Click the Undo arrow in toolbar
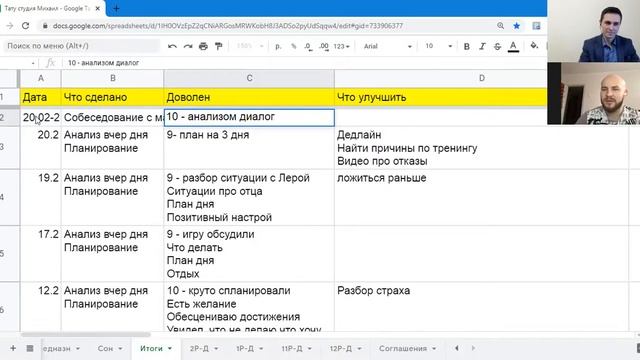 172,46
